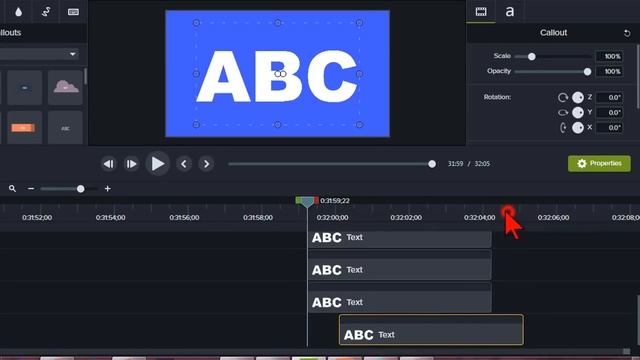Select the topmost ABC Text clip
640x360 pixels.
[400, 239]
